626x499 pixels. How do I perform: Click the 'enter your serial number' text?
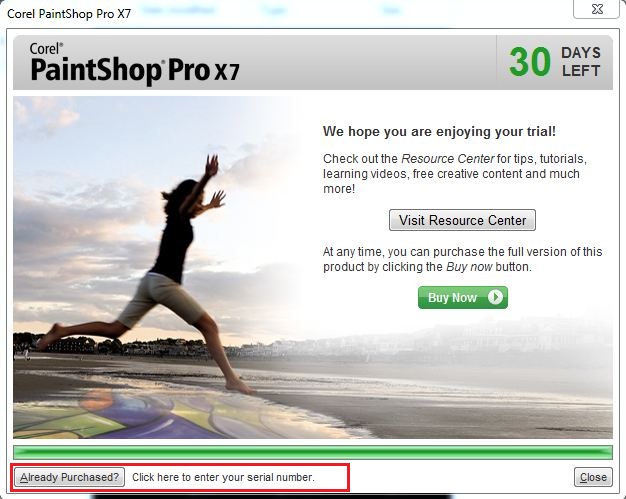pos(254,477)
